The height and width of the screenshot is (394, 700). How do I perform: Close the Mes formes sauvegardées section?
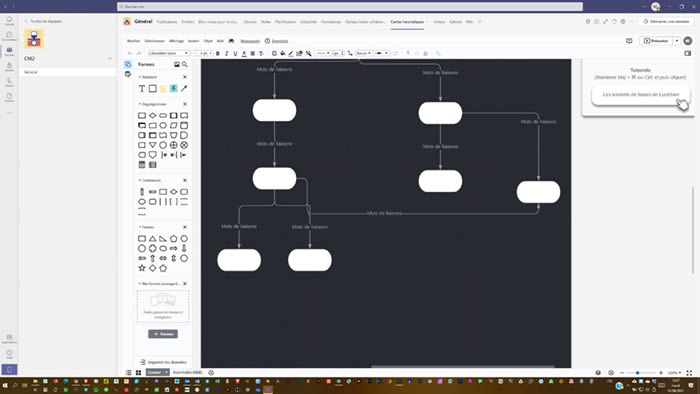(x=185, y=284)
